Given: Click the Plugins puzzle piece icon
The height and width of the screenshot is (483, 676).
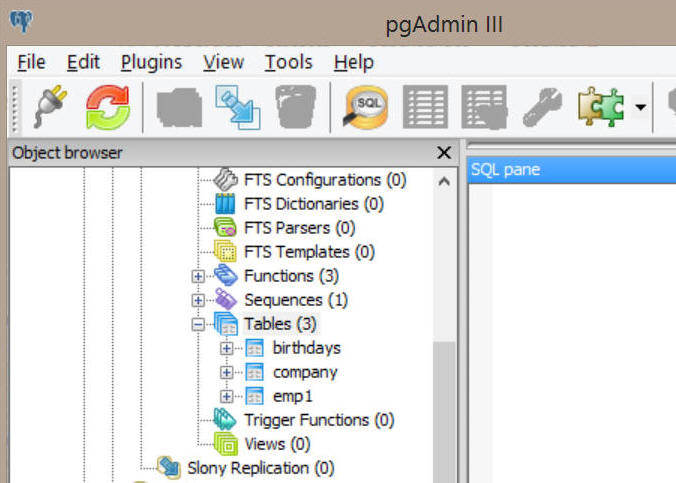Looking at the screenshot, I should pos(601,107).
